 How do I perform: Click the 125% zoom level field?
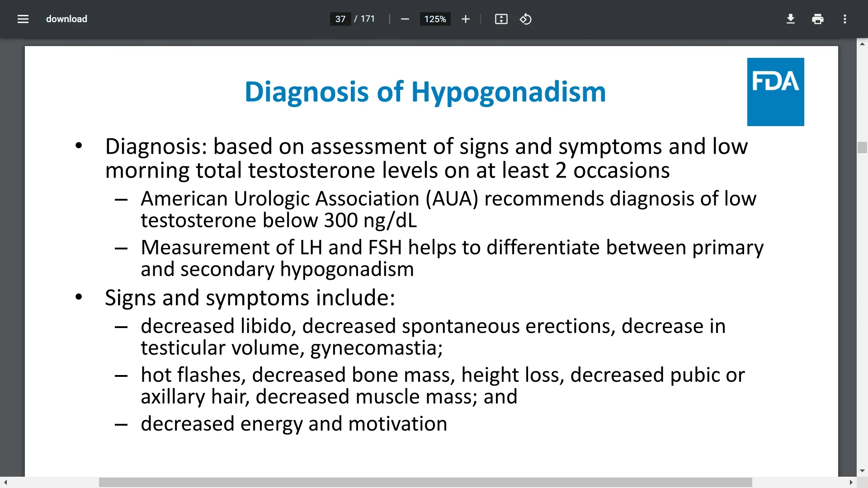click(435, 19)
